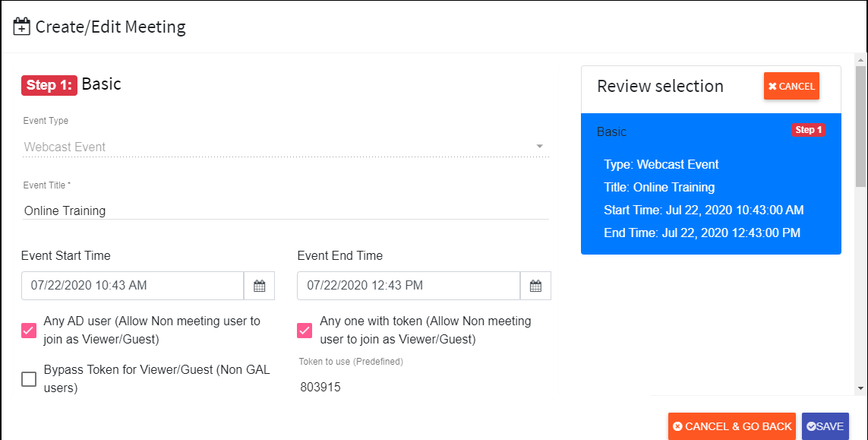Expand the Event Type dropdown arrow

click(x=539, y=147)
